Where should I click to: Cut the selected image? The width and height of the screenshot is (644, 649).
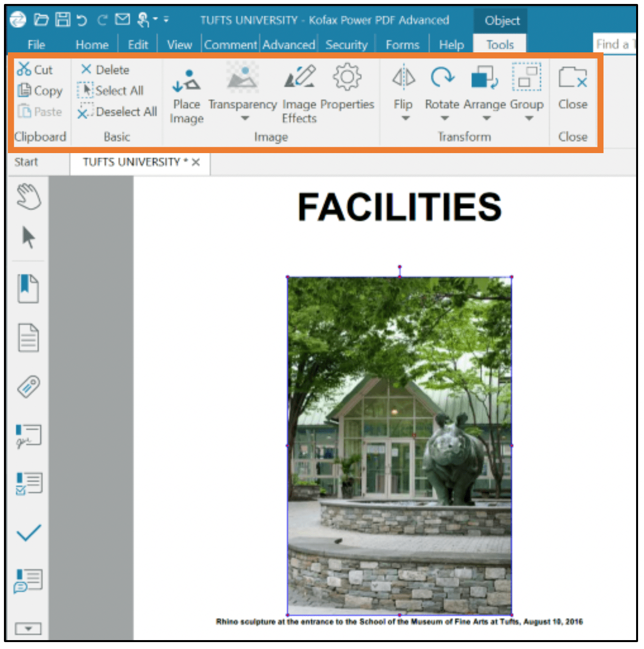click(36, 69)
